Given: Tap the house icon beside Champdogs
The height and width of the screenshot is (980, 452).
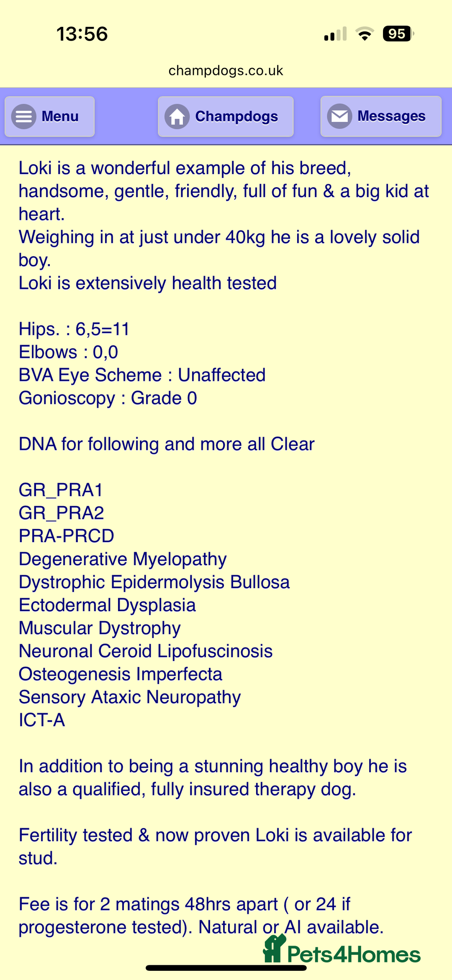Looking at the screenshot, I should (x=177, y=116).
